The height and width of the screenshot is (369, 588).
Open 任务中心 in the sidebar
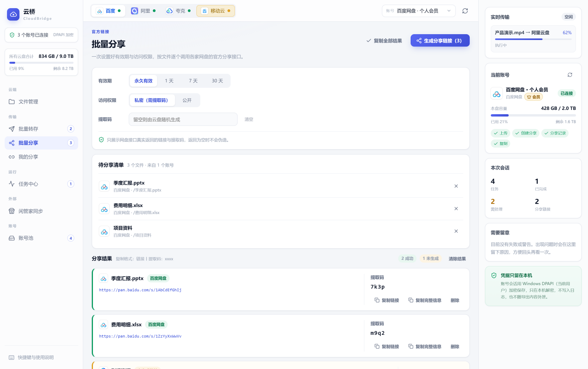[x=41, y=184]
